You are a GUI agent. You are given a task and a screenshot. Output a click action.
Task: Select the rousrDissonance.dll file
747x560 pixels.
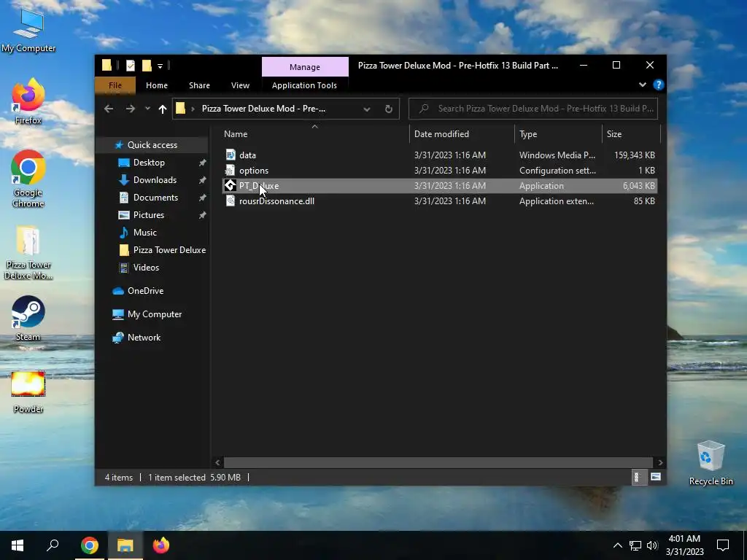440,201
